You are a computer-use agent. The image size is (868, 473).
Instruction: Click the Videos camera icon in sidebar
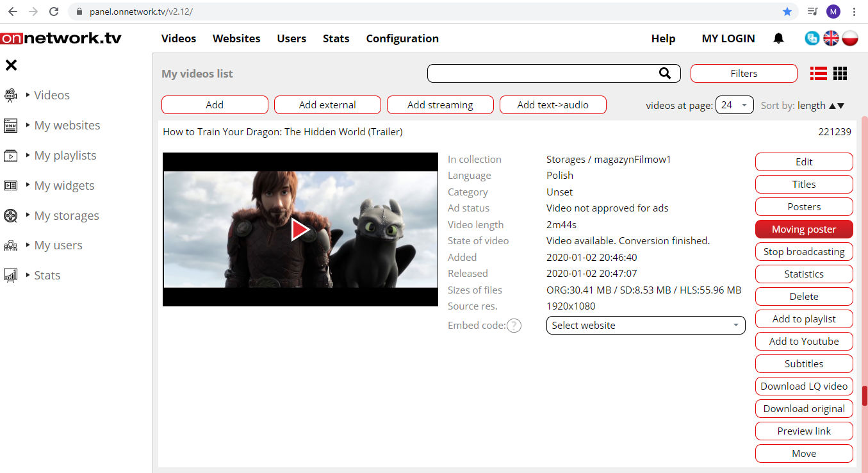tap(10, 95)
